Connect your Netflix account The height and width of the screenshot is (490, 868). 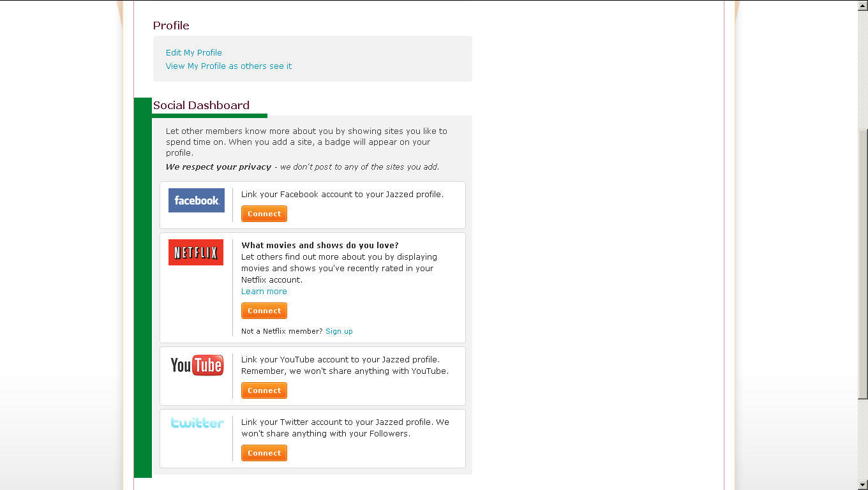tap(264, 311)
